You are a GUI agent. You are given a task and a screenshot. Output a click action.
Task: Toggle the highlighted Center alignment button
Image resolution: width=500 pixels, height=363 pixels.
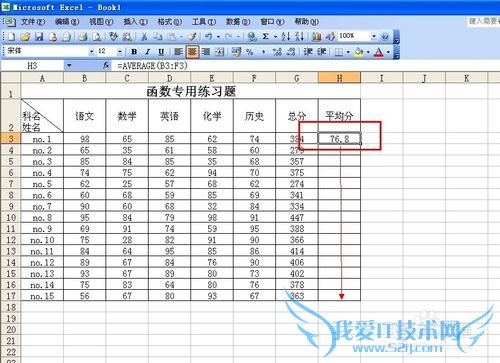point(192,52)
